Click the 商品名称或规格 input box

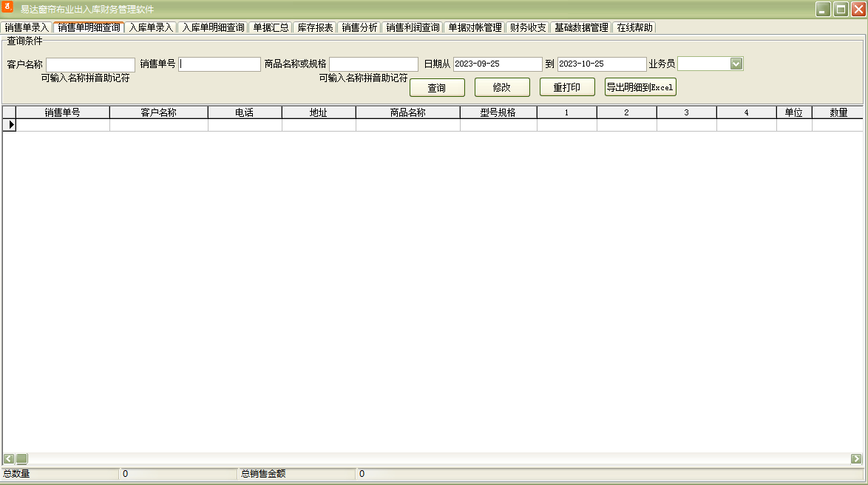pyautogui.click(x=373, y=64)
